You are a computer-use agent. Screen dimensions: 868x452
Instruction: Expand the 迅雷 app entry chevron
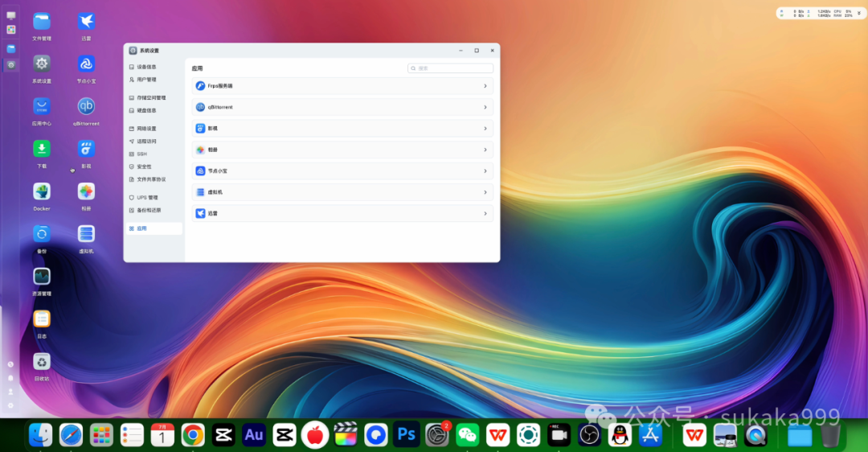pos(485,213)
